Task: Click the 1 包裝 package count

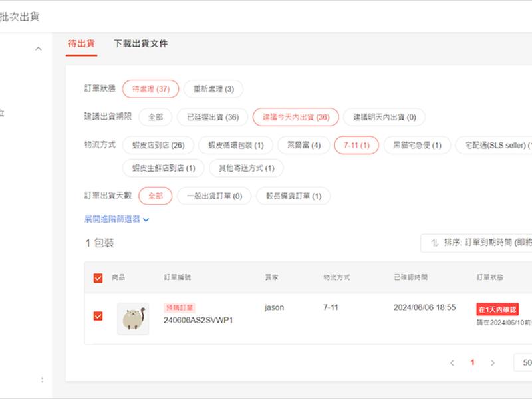Action: tap(100, 243)
